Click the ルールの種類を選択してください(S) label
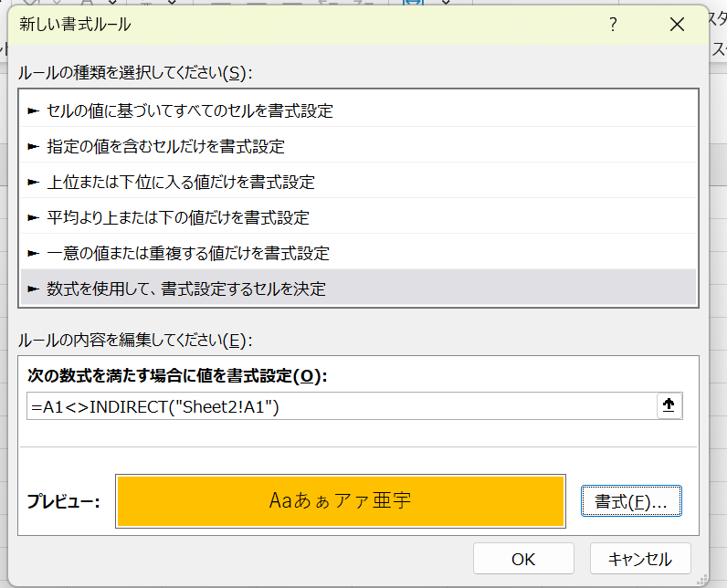The image size is (727, 588). pos(135,72)
